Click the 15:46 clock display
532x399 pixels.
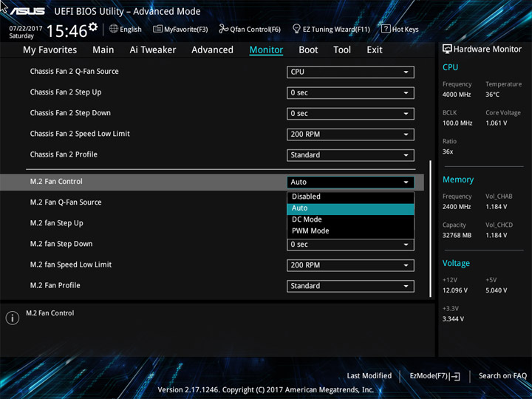[x=66, y=31]
